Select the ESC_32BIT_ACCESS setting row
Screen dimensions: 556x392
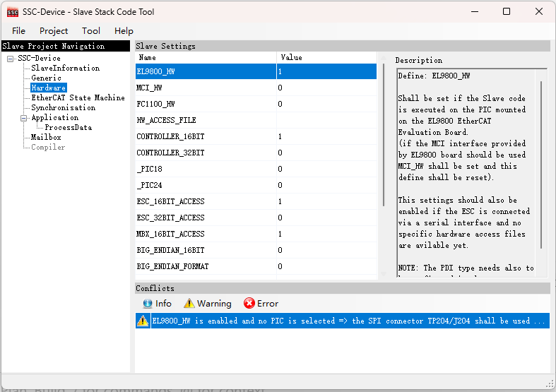pos(256,218)
